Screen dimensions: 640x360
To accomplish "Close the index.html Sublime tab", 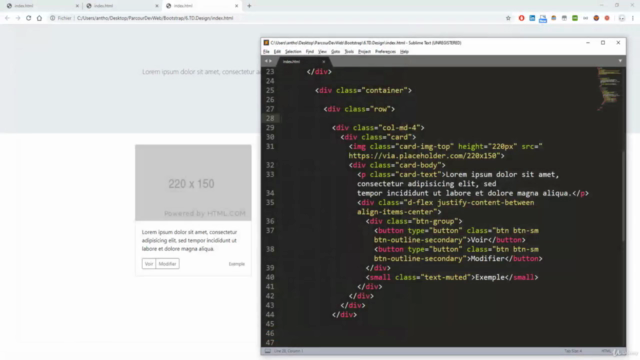I will 324,62.
